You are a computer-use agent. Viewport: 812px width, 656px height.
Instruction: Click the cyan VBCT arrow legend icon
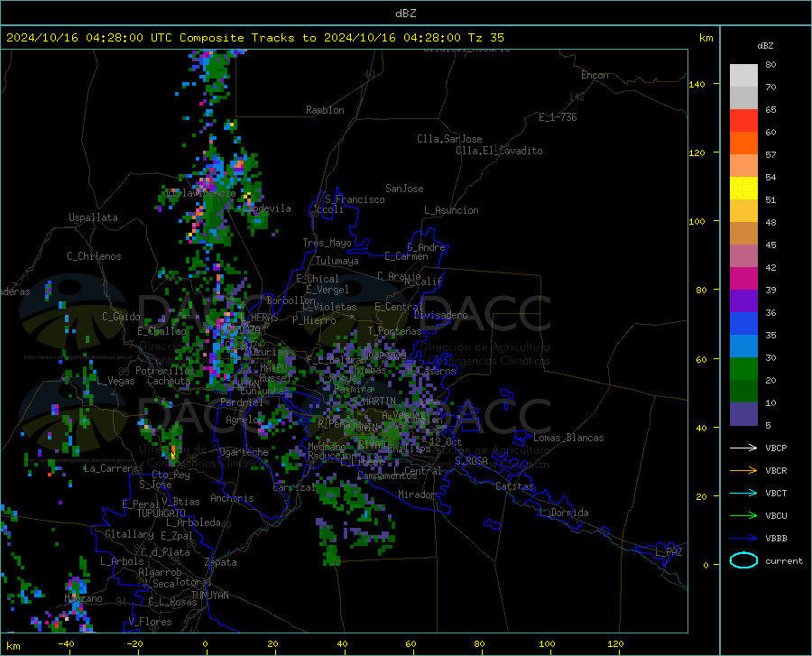743,493
